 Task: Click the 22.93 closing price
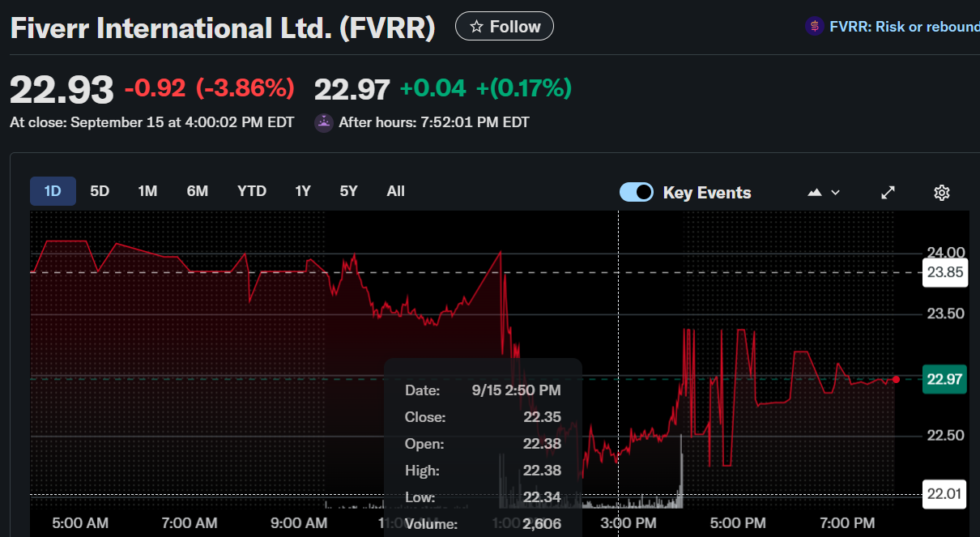coord(62,89)
